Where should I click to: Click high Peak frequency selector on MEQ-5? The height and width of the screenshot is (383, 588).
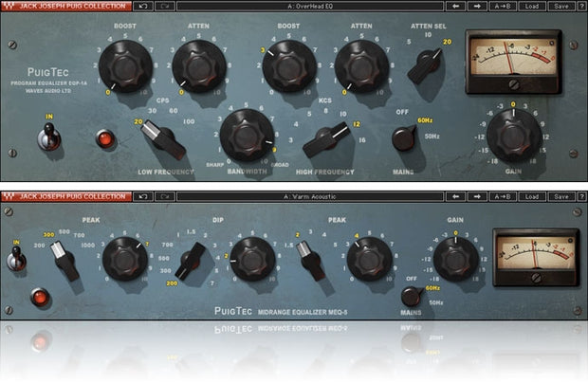point(311,262)
